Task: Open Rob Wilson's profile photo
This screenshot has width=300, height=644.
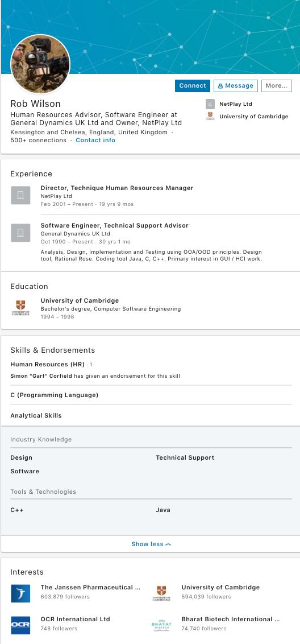Action: pos(40,64)
